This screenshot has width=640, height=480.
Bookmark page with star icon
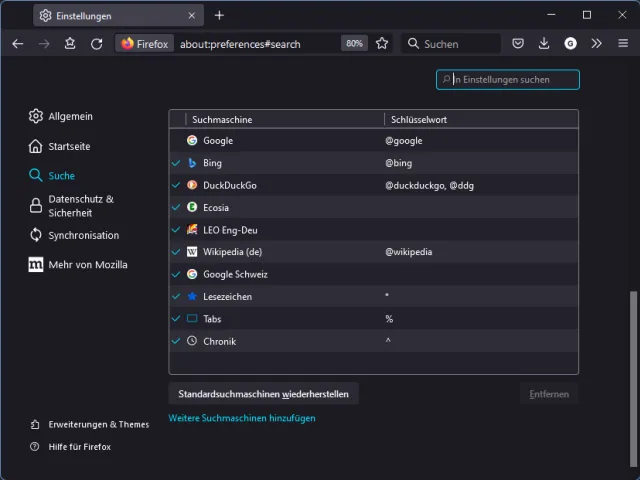tap(382, 44)
